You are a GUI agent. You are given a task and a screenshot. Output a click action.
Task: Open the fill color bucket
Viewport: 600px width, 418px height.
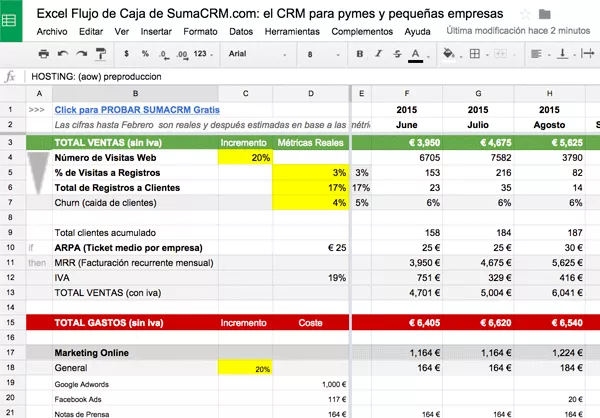(448, 54)
